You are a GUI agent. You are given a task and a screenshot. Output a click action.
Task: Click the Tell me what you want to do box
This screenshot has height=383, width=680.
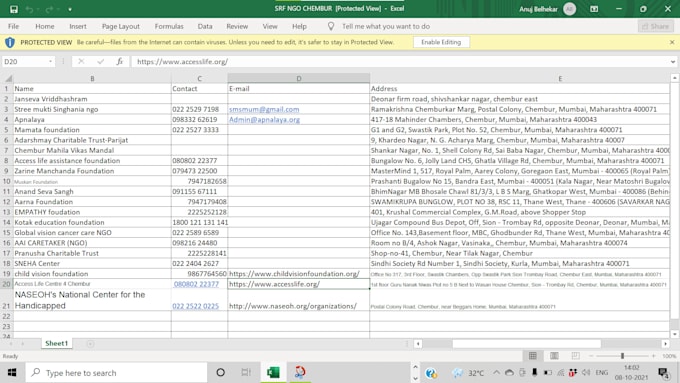tap(386, 26)
